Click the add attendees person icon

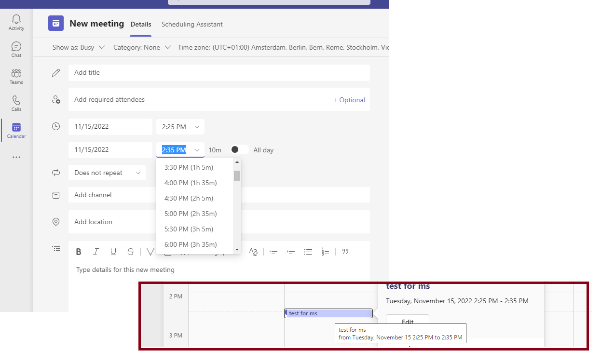coord(56,100)
